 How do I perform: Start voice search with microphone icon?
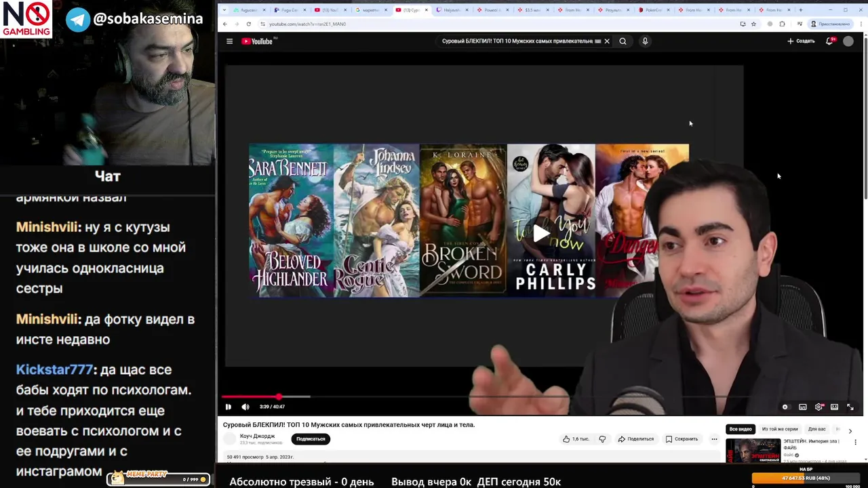[x=645, y=41]
